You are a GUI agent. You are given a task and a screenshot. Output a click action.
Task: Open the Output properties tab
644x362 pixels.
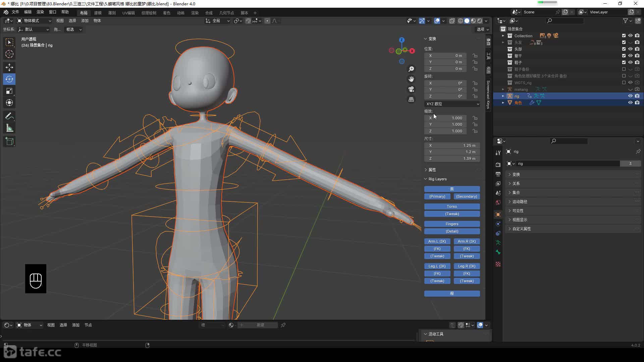click(x=498, y=174)
